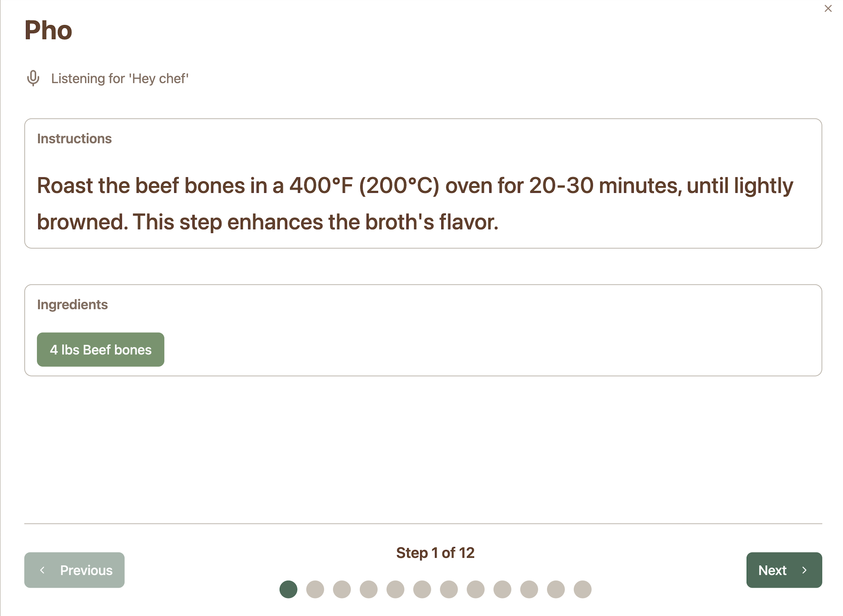Jump to step 8 dot
This screenshot has width=843, height=616.
[476, 589]
